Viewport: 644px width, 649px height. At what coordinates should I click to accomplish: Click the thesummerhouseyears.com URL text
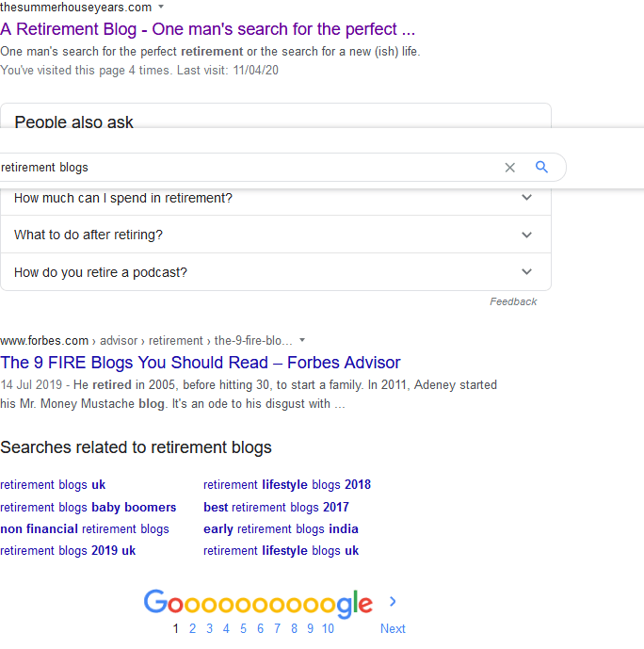click(x=75, y=7)
